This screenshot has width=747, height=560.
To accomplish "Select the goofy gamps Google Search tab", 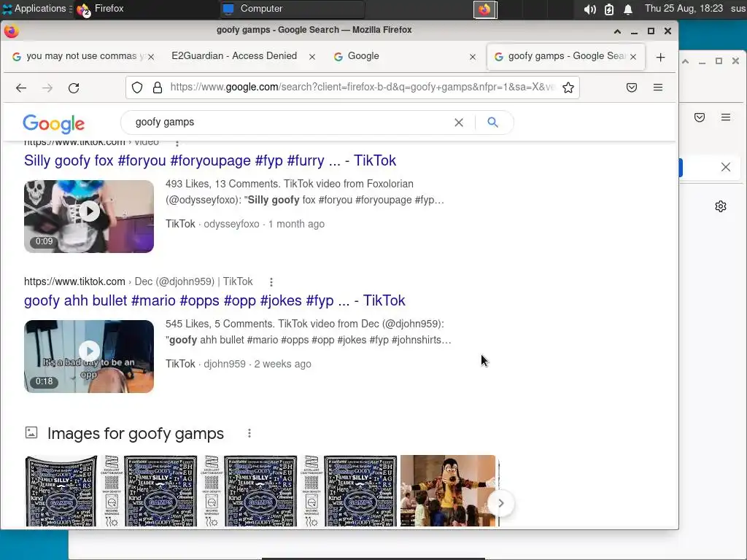I will point(566,56).
